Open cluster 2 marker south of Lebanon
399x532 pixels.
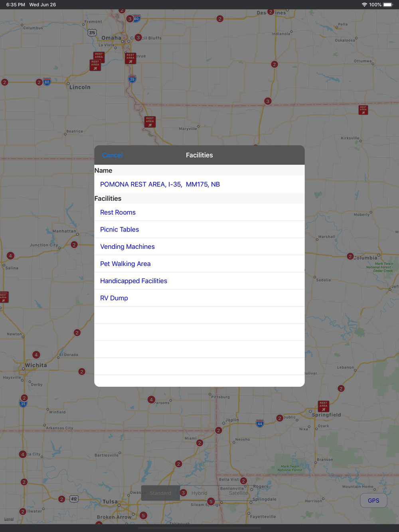[341, 388]
